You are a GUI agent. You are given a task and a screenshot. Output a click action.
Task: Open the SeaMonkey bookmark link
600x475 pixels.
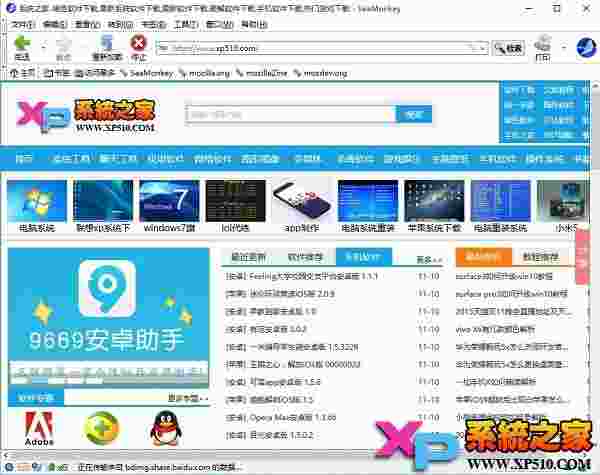click(x=147, y=73)
